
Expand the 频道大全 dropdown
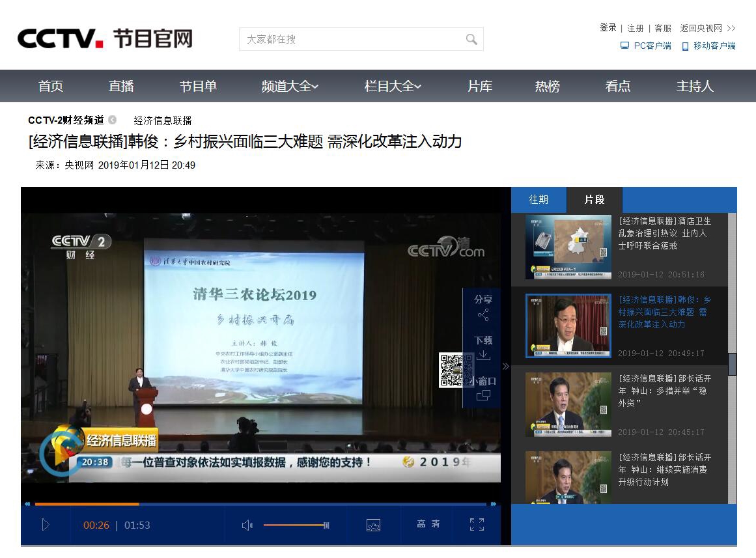coord(290,87)
